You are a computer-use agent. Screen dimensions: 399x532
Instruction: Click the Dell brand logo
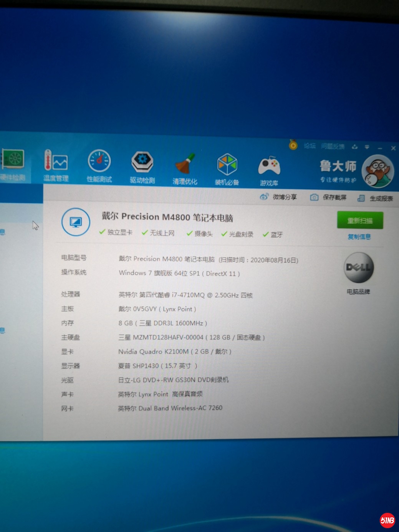pos(358,267)
